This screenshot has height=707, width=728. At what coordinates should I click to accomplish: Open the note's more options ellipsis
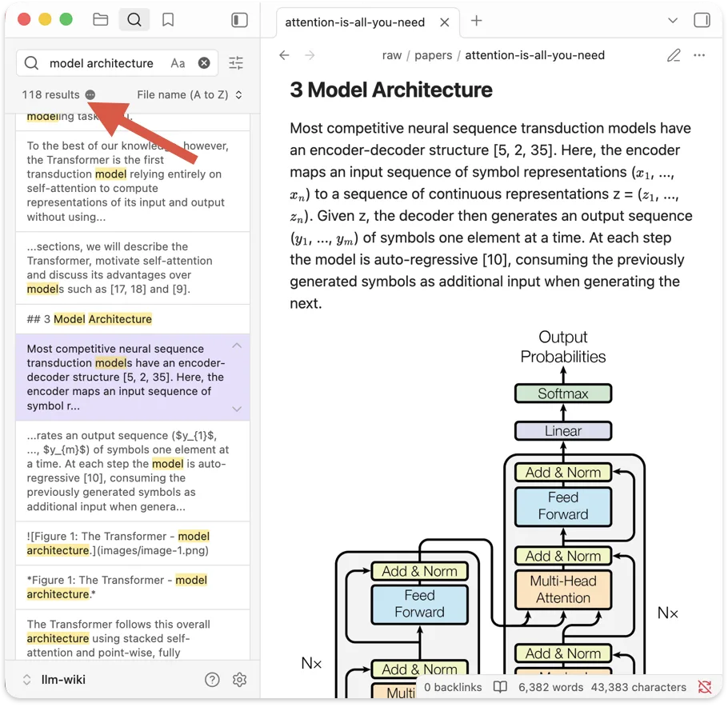(x=699, y=55)
